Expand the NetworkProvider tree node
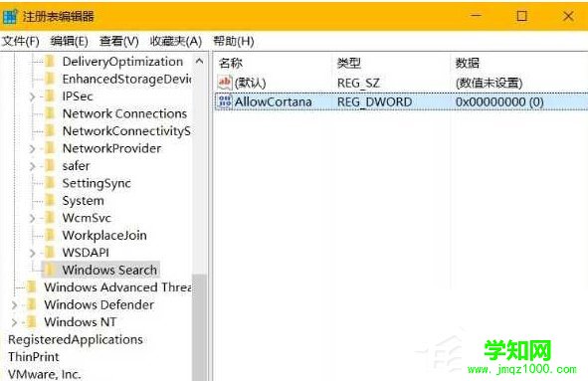 32,149
